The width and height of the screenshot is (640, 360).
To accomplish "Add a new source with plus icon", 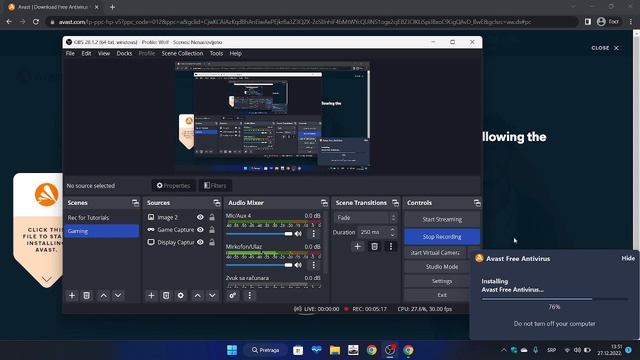I will tap(151, 295).
